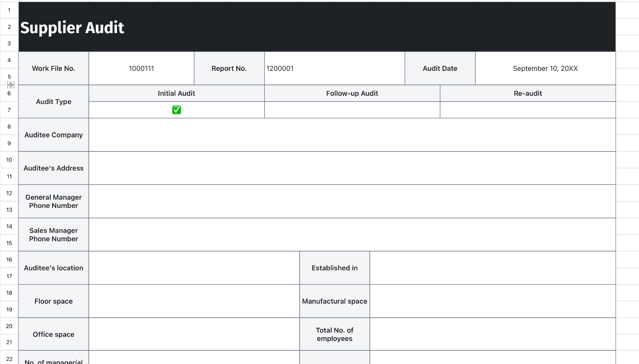Click General Manager Phone Number input cell

coord(352,201)
